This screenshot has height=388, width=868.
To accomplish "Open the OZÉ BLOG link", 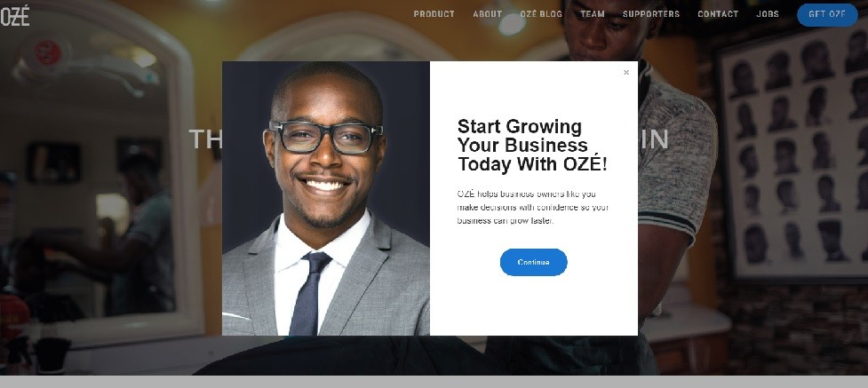I will coord(541,14).
